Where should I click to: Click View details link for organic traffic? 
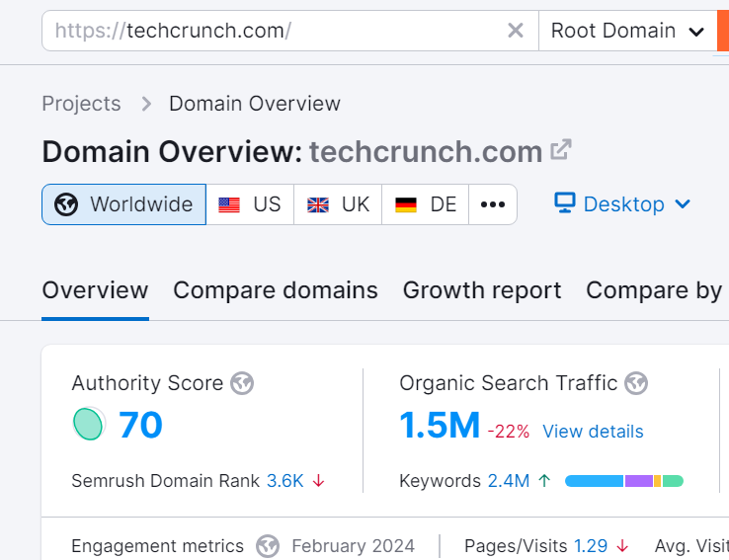tap(593, 432)
